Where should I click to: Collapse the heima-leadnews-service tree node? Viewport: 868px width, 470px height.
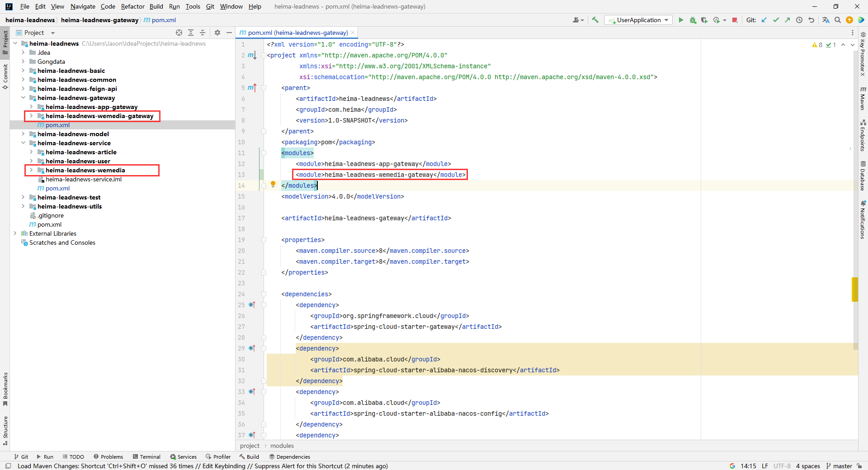pos(23,143)
